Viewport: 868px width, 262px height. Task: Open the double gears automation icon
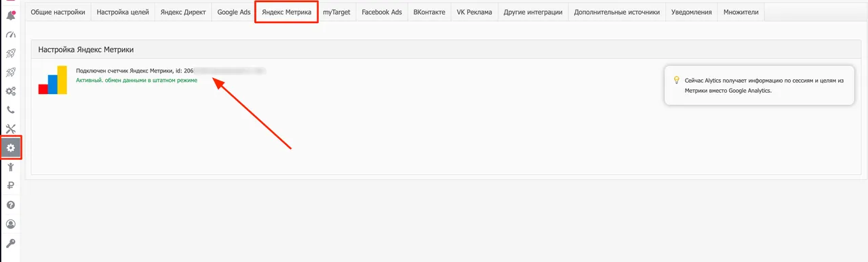click(x=10, y=91)
